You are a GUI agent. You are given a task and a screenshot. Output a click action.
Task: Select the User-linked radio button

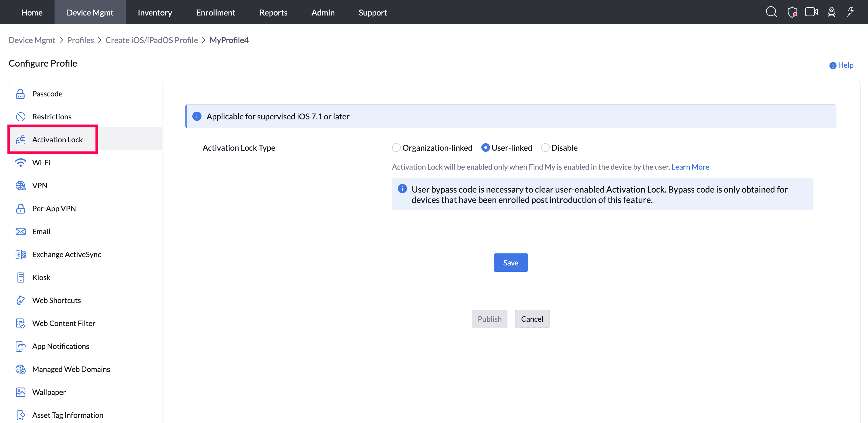(485, 148)
